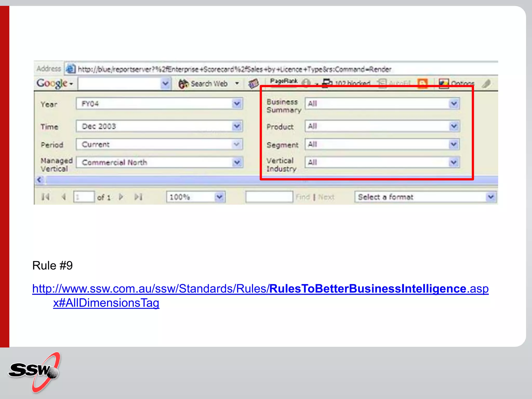The height and width of the screenshot is (399, 532).
Task: Click the Google toolbar news icon
Action: click(x=253, y=84)
